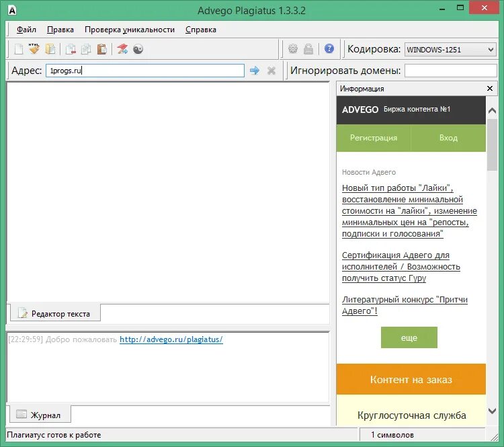
Task: Select the Журнал tab
Action: click(40, 415)
